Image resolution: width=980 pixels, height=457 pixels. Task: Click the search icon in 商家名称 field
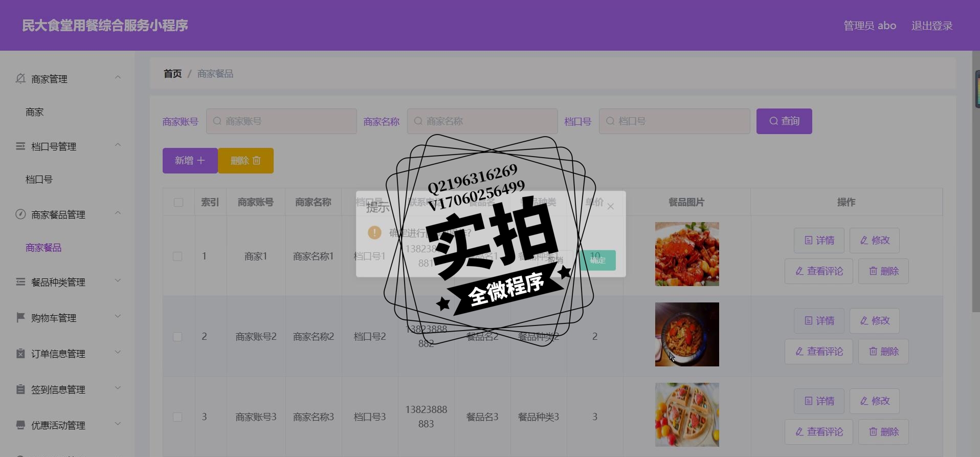click(x=418, y=121)
